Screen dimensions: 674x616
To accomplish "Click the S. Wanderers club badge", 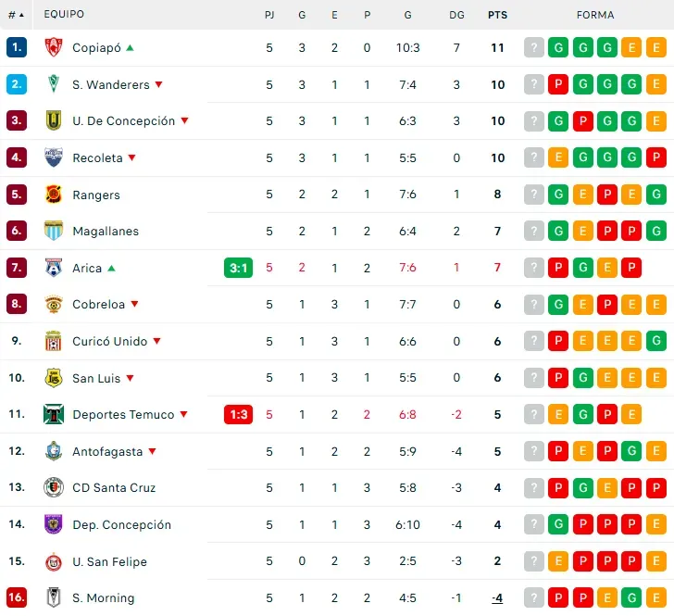I will click(x=54, y=84).
